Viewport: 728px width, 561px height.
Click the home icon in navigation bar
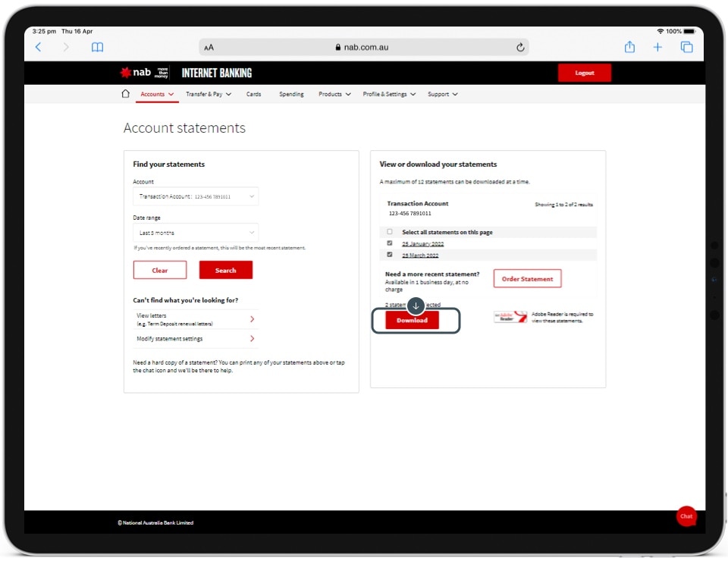pyautogui.click(x=126, y=94)
